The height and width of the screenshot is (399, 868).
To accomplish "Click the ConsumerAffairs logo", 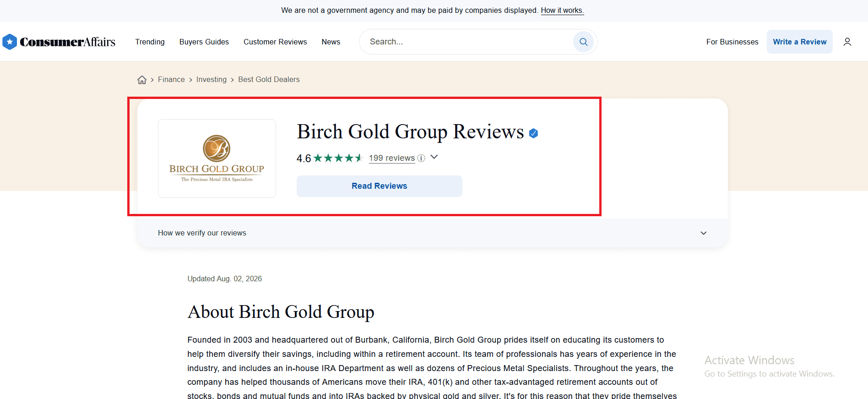I will click(x=59, y=42).
